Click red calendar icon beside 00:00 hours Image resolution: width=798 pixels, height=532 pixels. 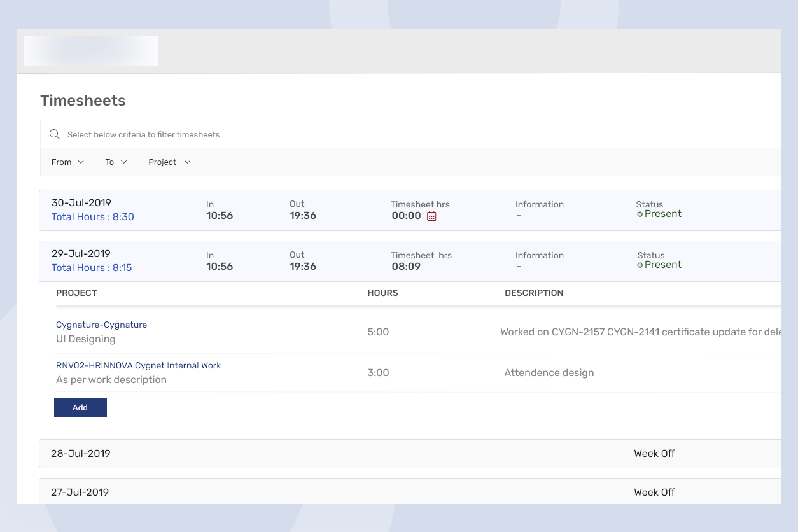431,216
